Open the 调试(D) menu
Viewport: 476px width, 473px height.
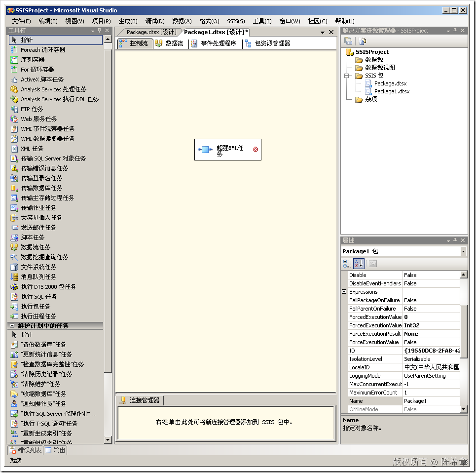[x=154, y=21]
